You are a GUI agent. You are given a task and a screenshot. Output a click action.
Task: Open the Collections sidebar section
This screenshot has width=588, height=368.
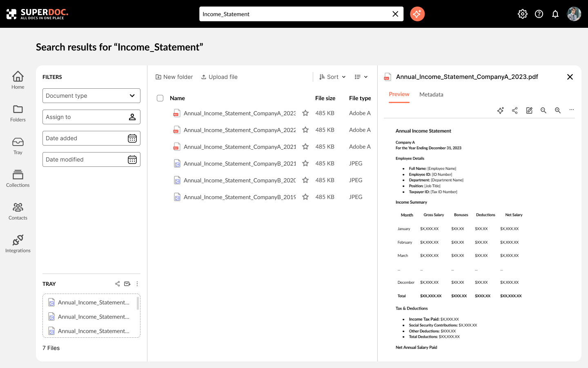point(18,178)
